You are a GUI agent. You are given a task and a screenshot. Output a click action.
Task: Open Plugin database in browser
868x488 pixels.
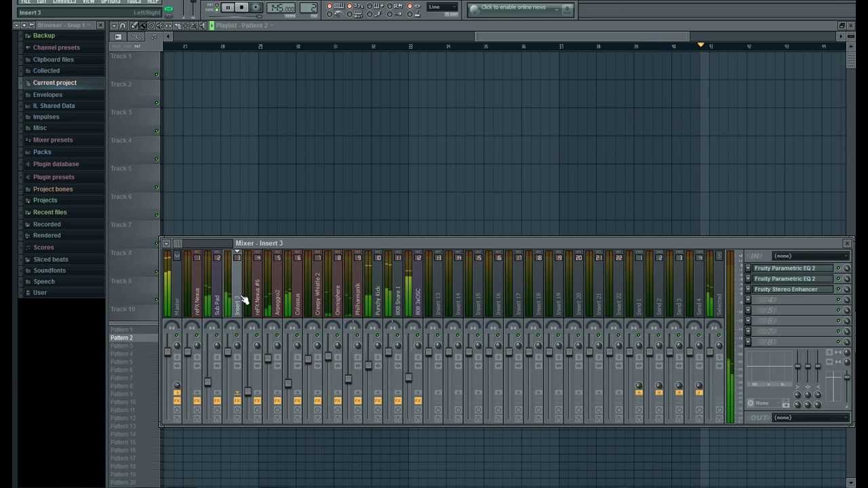pyautogui.click(x=56, y=164)
